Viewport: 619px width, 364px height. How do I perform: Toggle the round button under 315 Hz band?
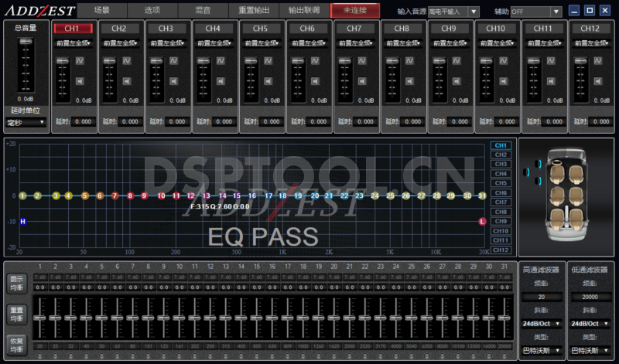(x=226, y=356)
